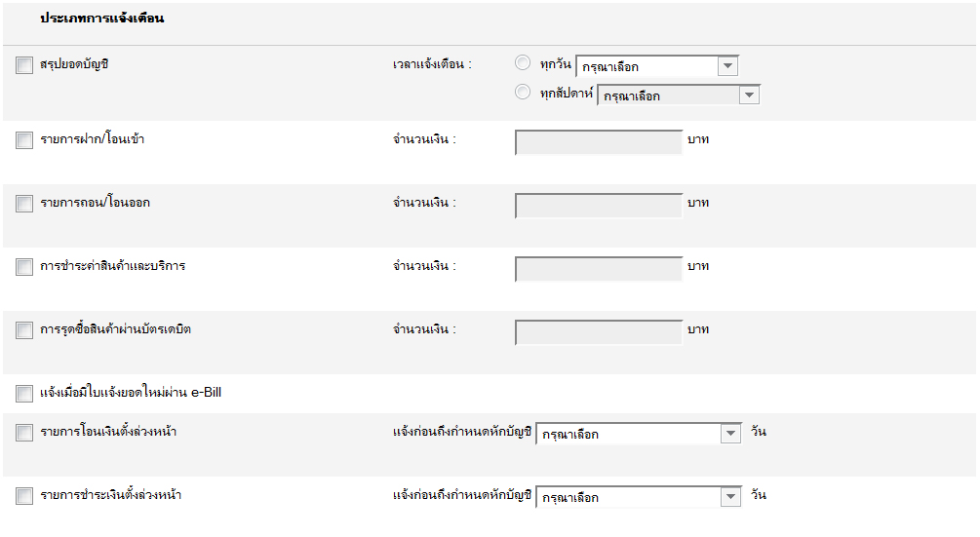This screenshot has width=980, height=537.
Task: Enable the e-Bill notification checkbox
Action: 24,394
